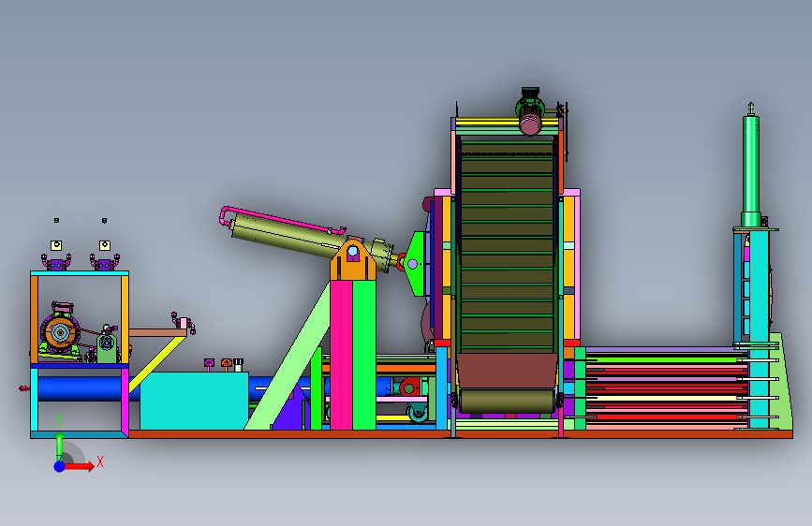
Task: Select the pink hose atop the inclined cylinder
Action: [x=280, y=219]
